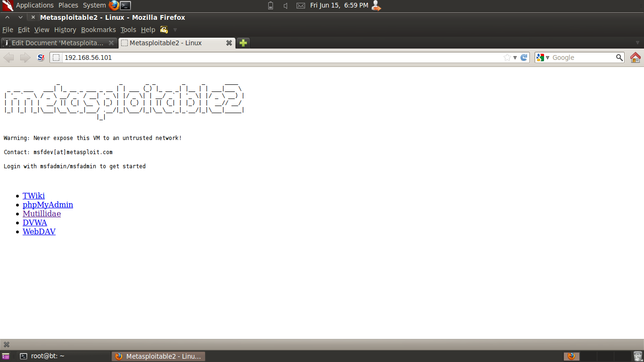This screenshot has width=644, height=362.
Task: Focus the address bar showing 192.168.56.101
Action: (x=283, y=58)
